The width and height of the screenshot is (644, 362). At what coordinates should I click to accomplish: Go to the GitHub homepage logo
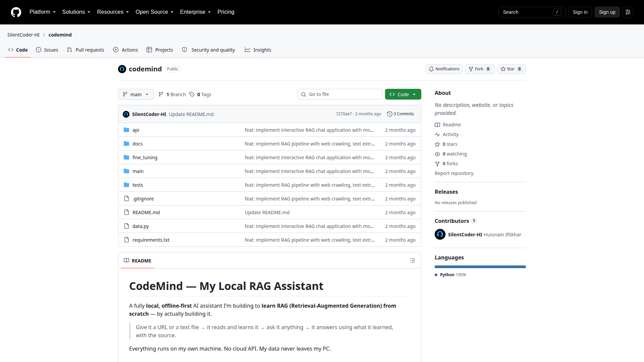[16, 12]
